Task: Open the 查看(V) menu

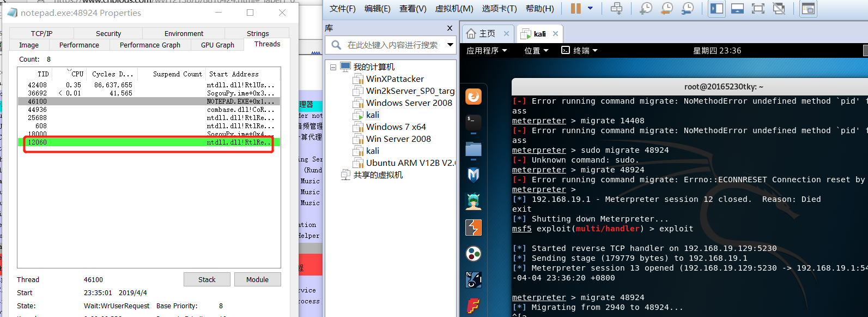Action: pyautogui.click(x=413, y=9)
